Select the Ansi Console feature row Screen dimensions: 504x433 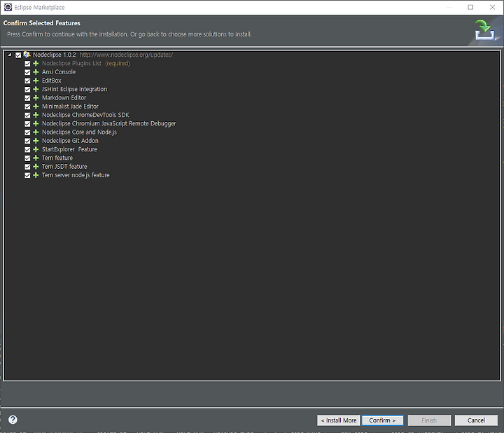[59, 72]
